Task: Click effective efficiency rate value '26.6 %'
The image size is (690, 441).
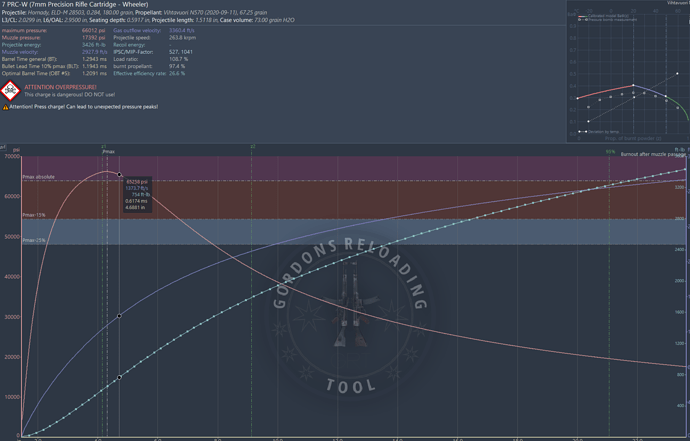Action: [177, 74]
